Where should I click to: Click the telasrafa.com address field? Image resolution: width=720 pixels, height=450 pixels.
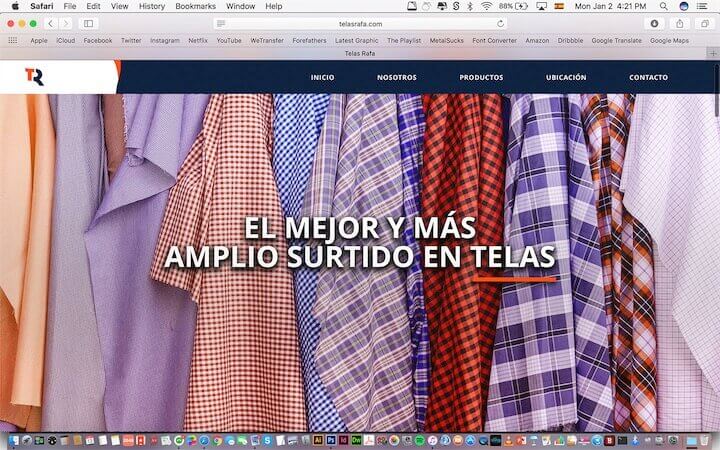[x=360, y=23]
